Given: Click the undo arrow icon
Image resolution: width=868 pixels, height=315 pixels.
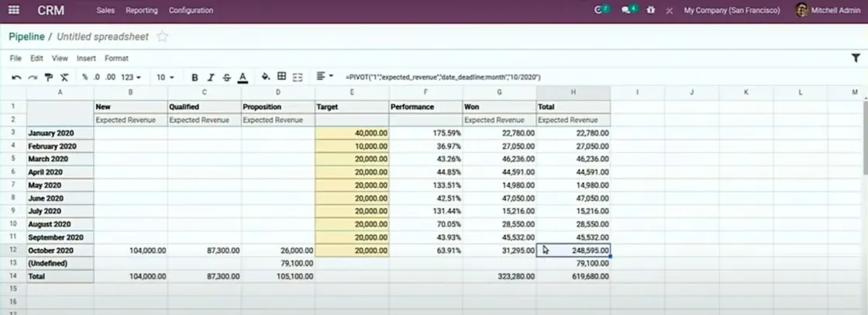Looking at the screenshot, I should [x=16, y=77].
